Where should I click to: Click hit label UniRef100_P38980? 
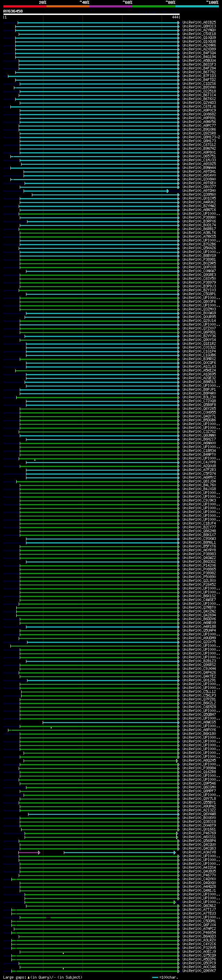pos(199,218)
